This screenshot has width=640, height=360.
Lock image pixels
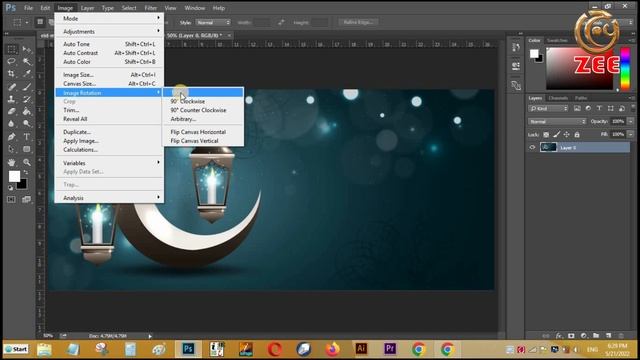(556, 134)
